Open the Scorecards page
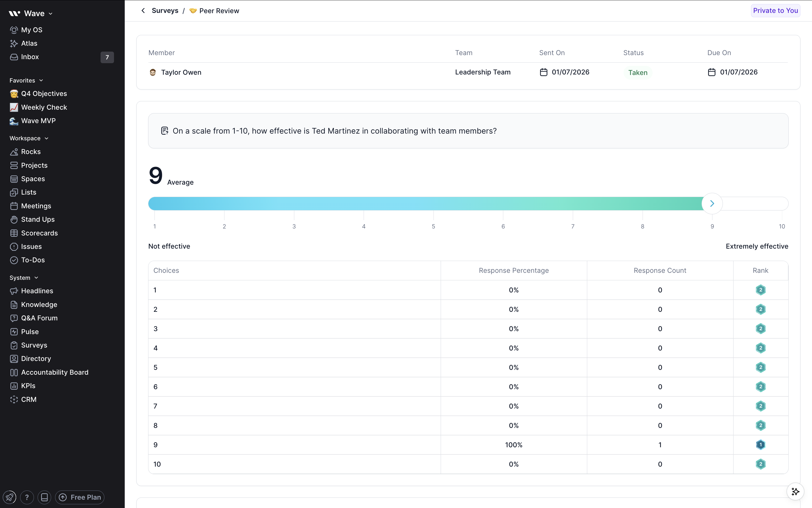The image size is (812, 508). click(39, 233)
